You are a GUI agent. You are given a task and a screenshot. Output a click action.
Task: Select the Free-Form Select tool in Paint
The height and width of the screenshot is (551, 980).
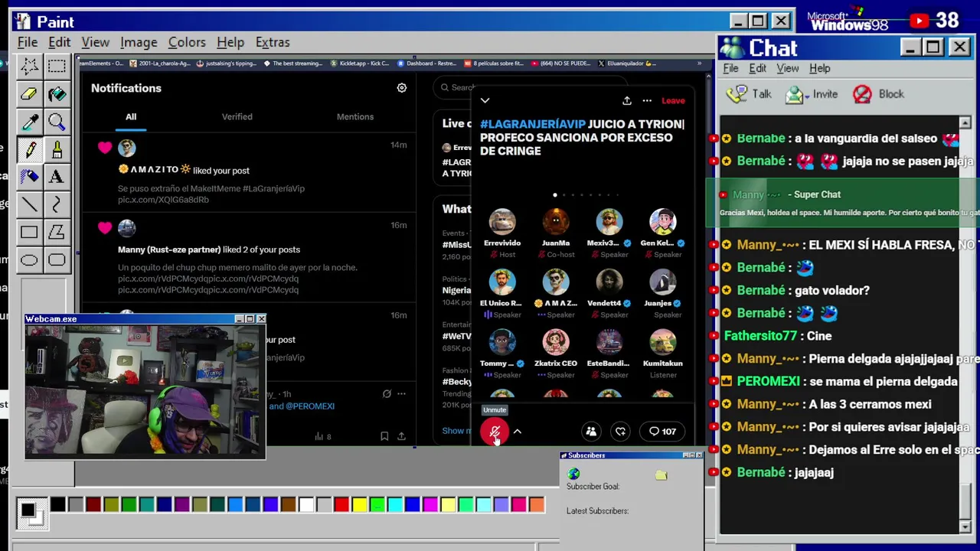pos(29,67)
